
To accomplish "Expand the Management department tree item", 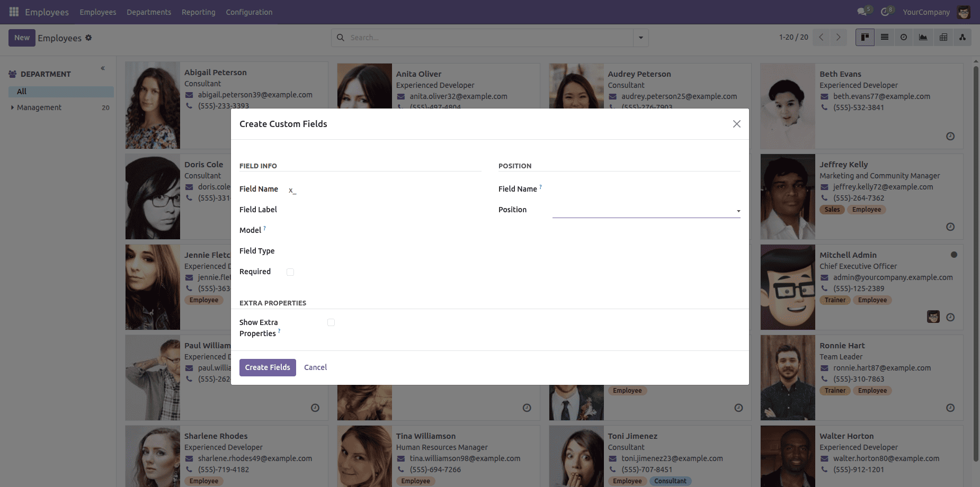I will tap(12, 107).
